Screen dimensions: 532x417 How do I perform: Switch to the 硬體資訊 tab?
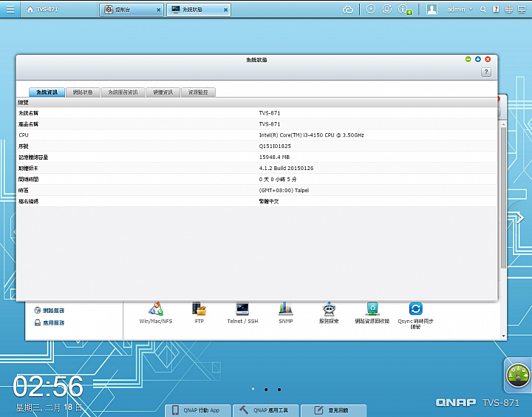pyautogui.click(x=163, y=92)
